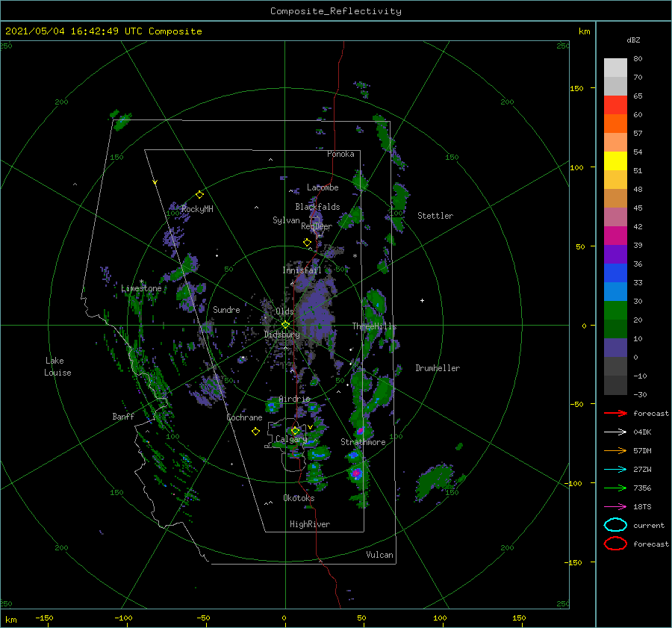This screenshot has width=672, height=628.
Task: Click the Lake Louise label
Action: [57, 367]
